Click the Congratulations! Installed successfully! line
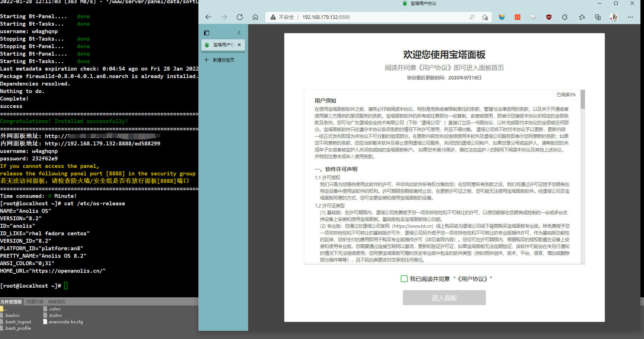The width and height of the screenshot is (644, 339). pyautogui.click(x=64, y=121)
